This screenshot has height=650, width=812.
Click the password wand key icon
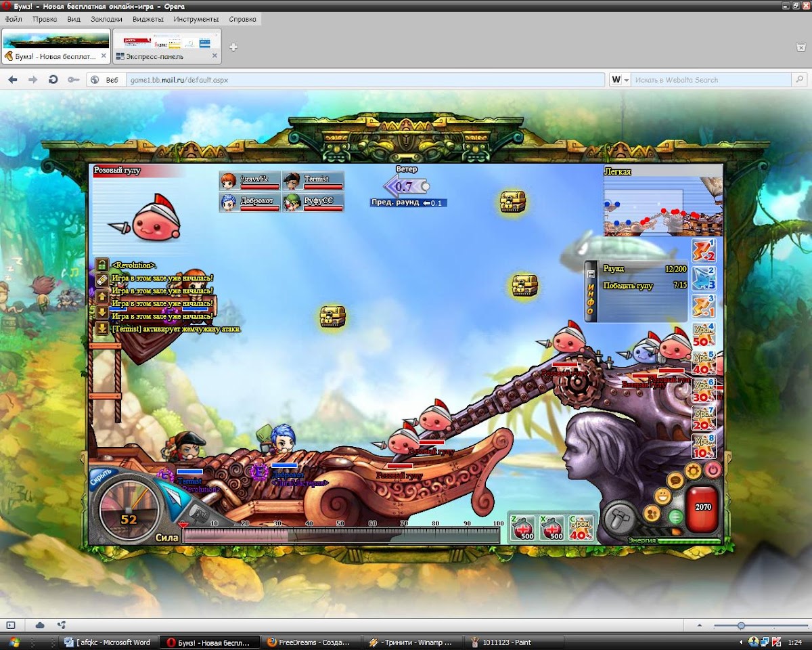(x=73, y=80)
